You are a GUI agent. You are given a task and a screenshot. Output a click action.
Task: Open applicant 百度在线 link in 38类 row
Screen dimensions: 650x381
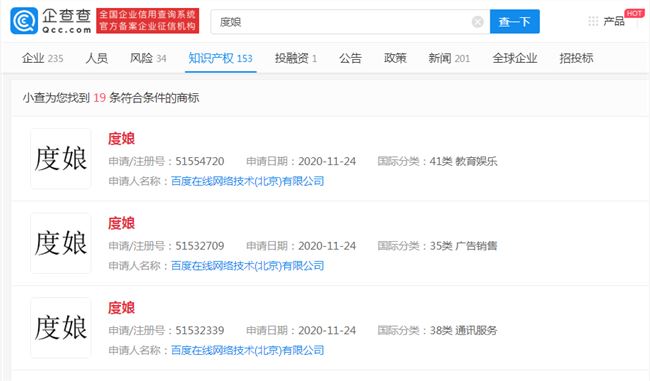247,350
